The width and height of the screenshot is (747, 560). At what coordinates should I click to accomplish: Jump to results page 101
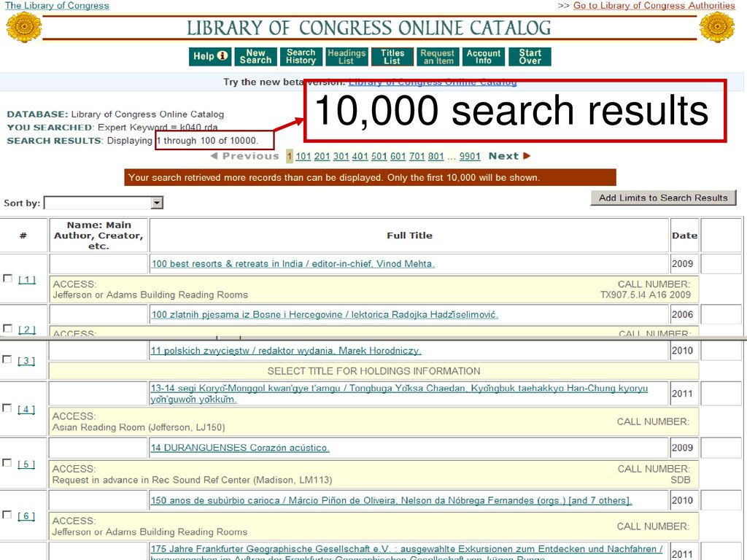(303, 156)
